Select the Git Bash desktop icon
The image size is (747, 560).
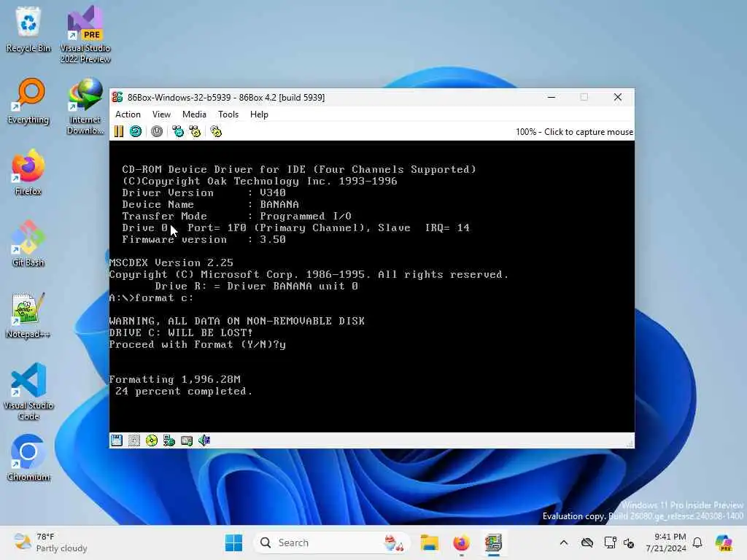[28, 244]
